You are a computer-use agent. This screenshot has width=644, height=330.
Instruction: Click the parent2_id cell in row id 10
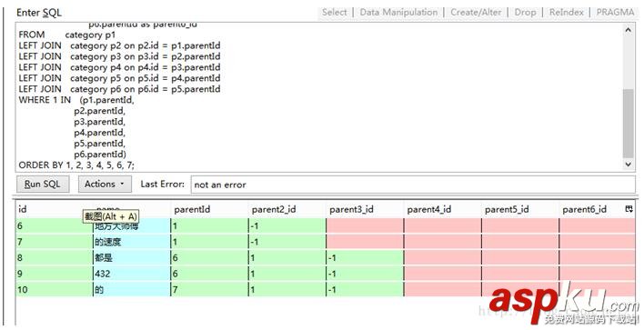click(287, 289)
